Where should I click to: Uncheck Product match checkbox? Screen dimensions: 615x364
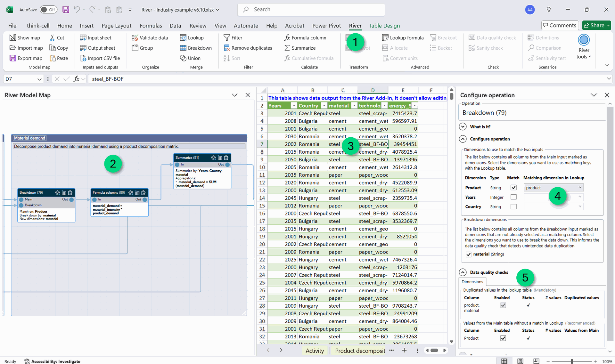click(x=513, y=188)
